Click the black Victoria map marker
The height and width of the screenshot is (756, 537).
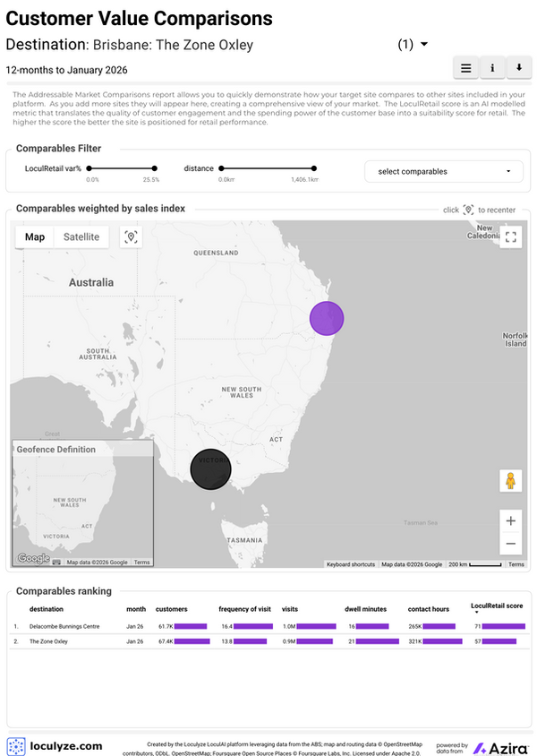tap(210, 469)
